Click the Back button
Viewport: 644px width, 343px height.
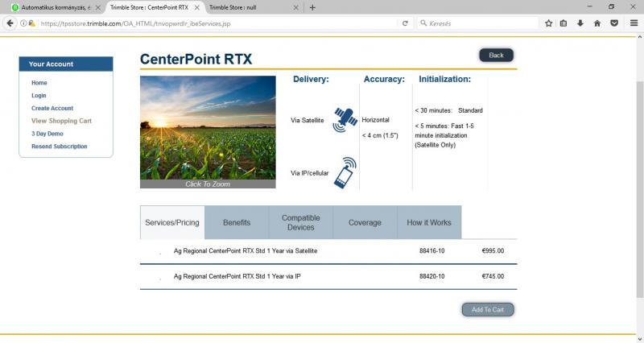tap(496, 55)
